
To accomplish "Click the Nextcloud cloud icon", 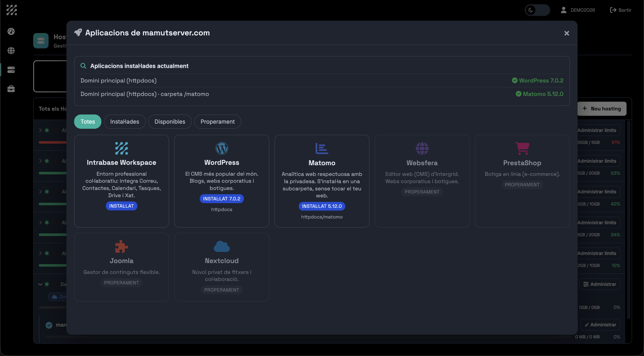I will point(222,246).
